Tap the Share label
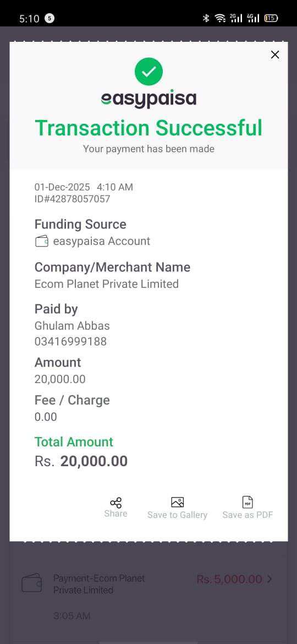Viewport: 297px width, 644px height. (x=116, y=514)
